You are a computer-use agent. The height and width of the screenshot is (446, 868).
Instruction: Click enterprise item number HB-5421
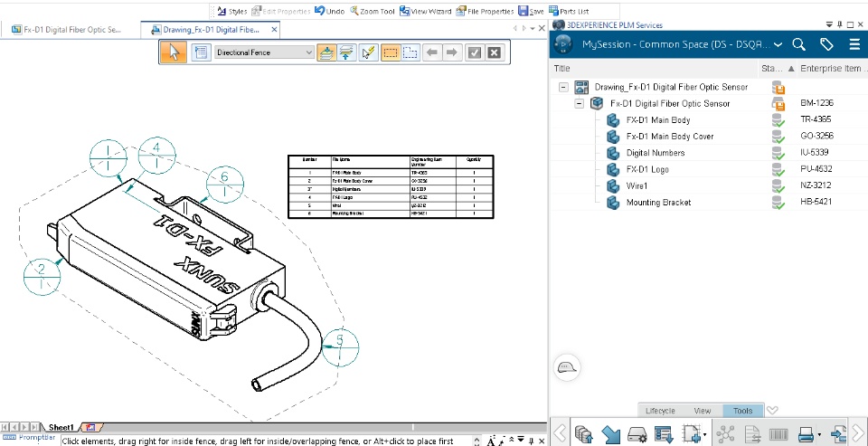coord(816,202)
